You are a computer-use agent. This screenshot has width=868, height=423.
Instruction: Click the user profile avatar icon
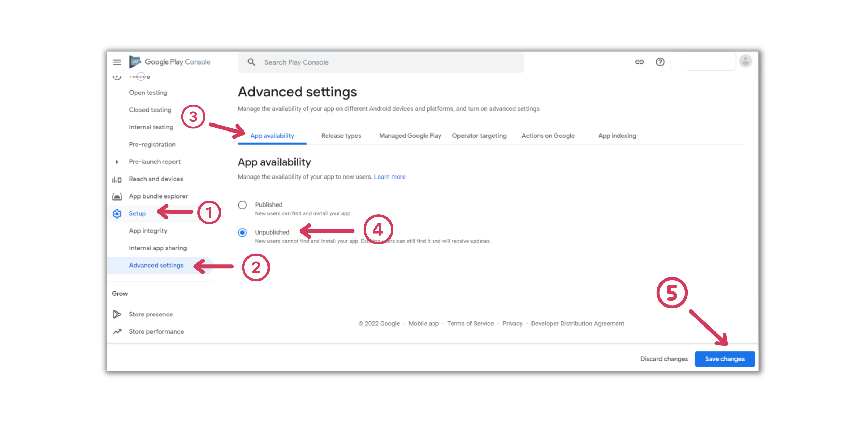(x=746, y=61)
